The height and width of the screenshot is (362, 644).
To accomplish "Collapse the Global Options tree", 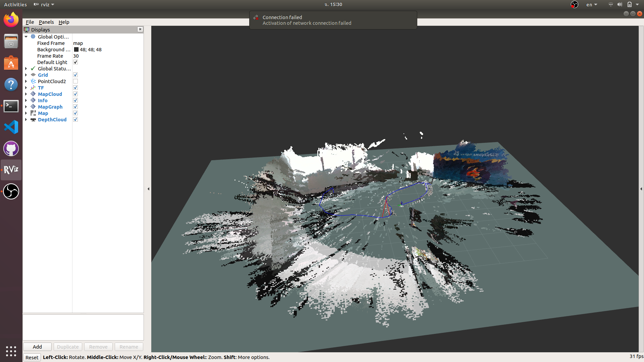I will coord(26,37).
